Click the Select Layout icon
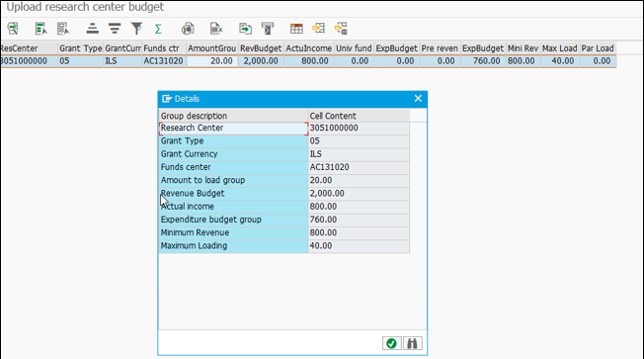This screenshot has width=644, height=359. (x=318, y=29)
